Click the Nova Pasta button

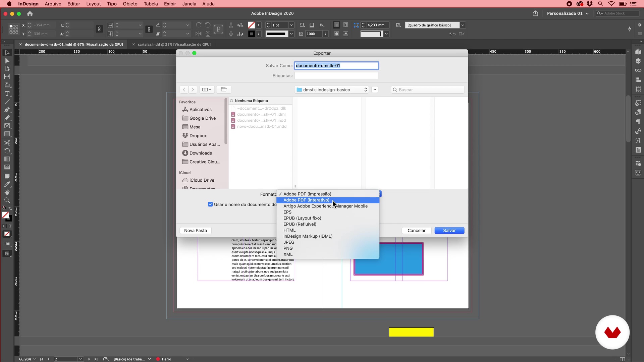tap(196, 231)
